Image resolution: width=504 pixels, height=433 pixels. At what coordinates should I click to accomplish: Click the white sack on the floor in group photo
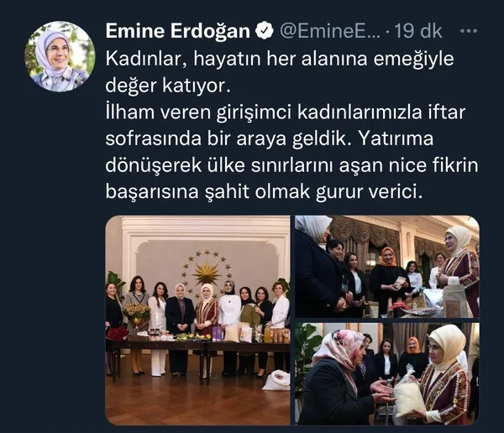[276, 380]
